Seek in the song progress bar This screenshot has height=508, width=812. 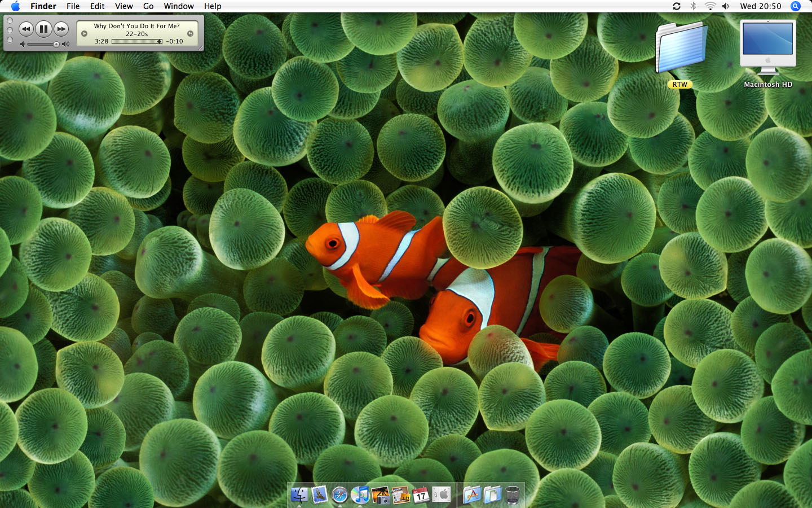click(137, 41)
